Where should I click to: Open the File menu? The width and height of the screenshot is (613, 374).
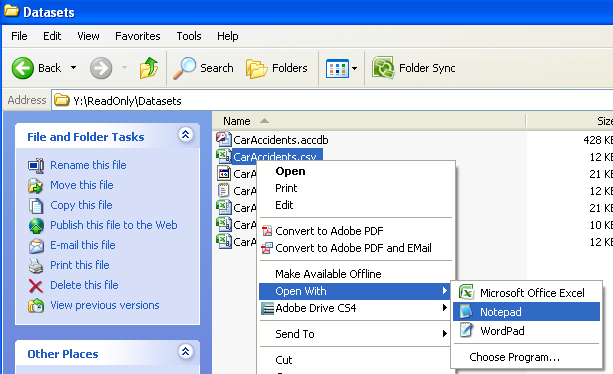[x=19, y=36]
